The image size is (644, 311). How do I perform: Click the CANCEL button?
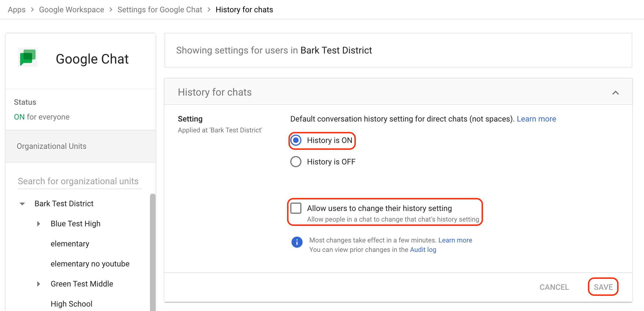pyautogui.click(x=554, y=287)
